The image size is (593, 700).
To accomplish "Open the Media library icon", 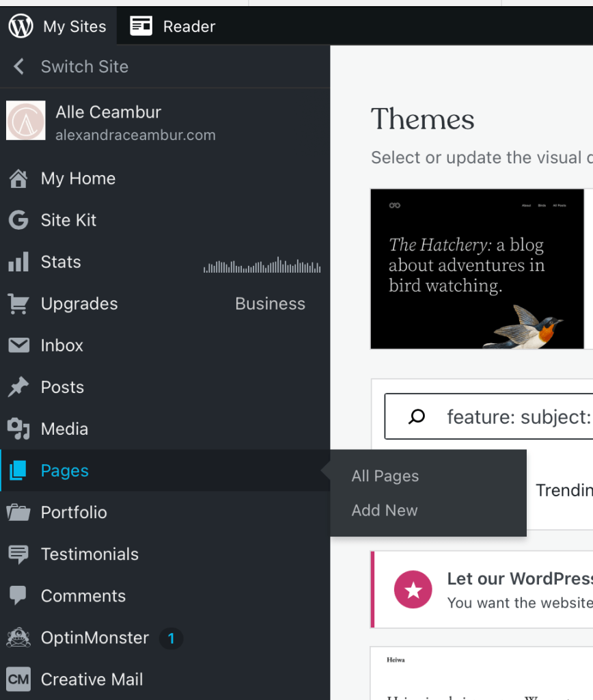I will point(18,429).
